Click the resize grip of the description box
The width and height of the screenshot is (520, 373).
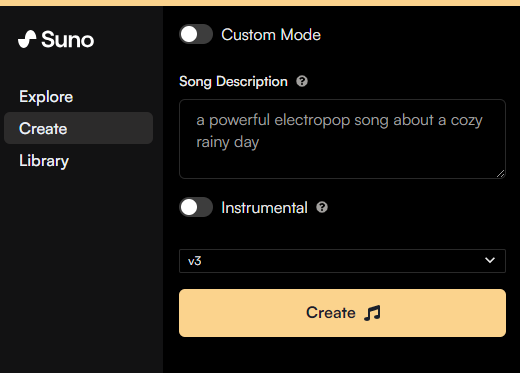tap(500, 173)
